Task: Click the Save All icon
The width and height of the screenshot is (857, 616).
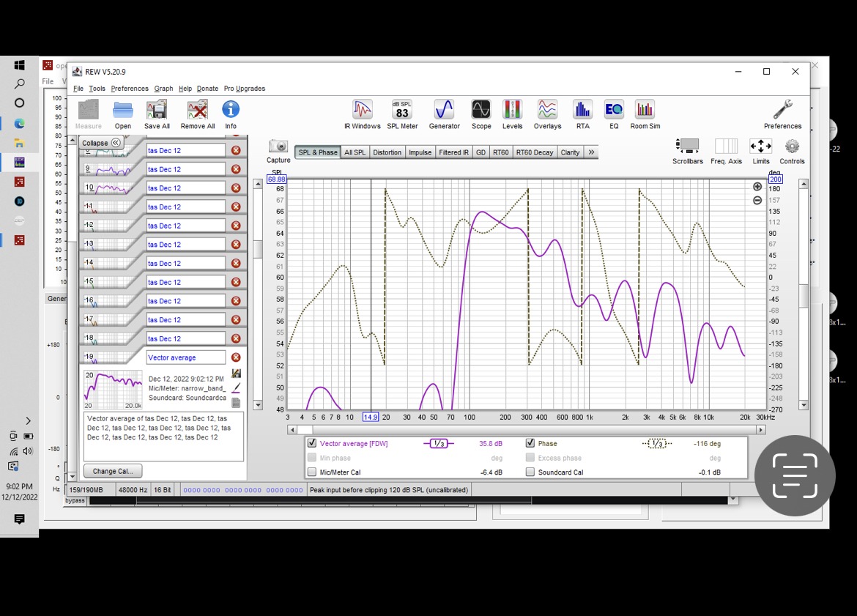Action: pyautogui.click(x=157, y=114)
